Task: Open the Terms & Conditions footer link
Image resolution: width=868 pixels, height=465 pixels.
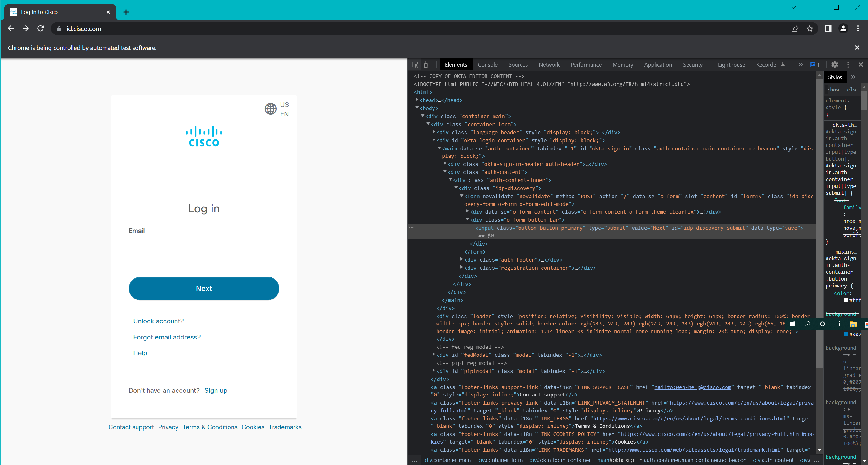Action: (x=210, y=427)
